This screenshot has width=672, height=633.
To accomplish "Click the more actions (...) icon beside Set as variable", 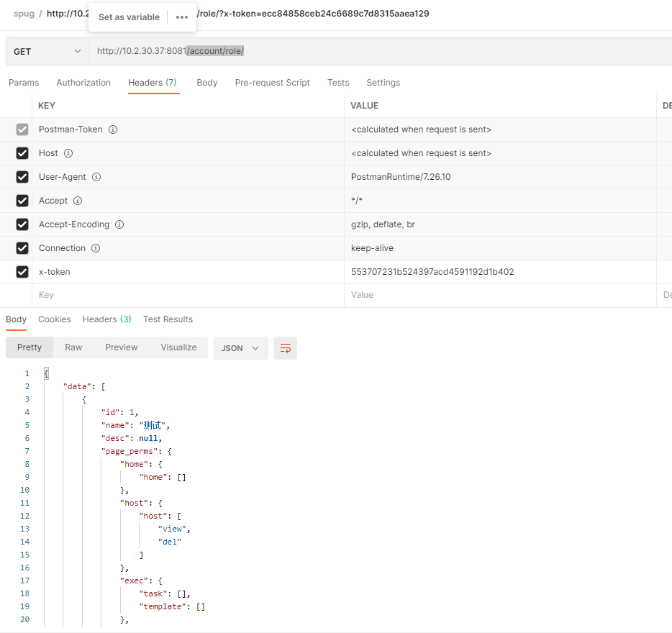I will tap(183, 17).
